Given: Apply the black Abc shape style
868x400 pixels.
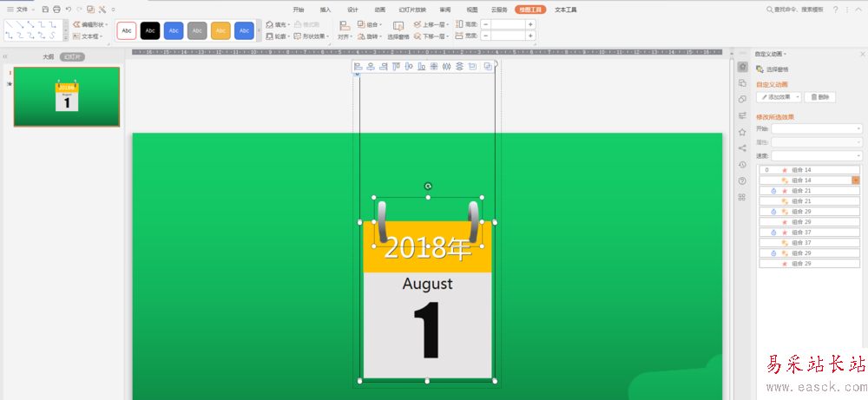Looking at the screenshot, I should coord(150,31).
